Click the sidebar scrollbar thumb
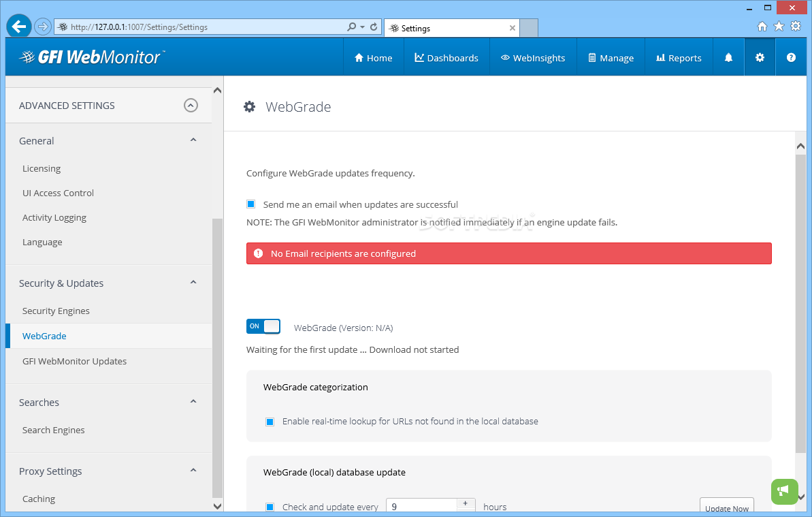The height and width of the screenshot is (517, 812). pos(218,358)
